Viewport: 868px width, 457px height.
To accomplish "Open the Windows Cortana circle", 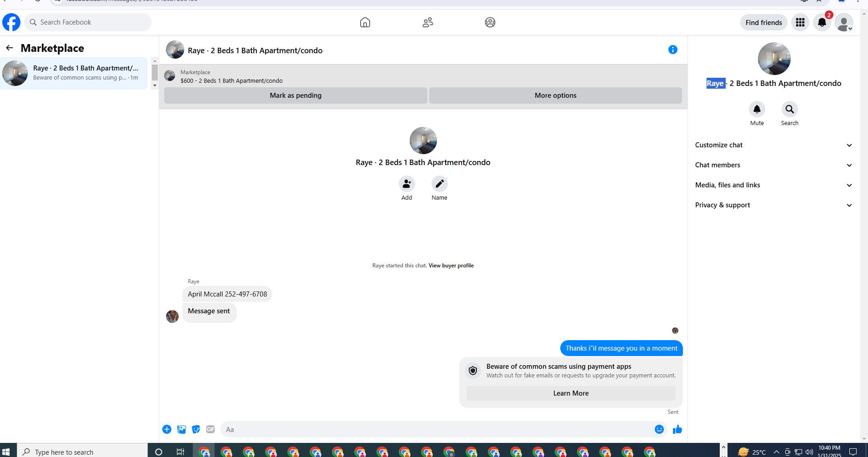I will (x=159, y=452).
